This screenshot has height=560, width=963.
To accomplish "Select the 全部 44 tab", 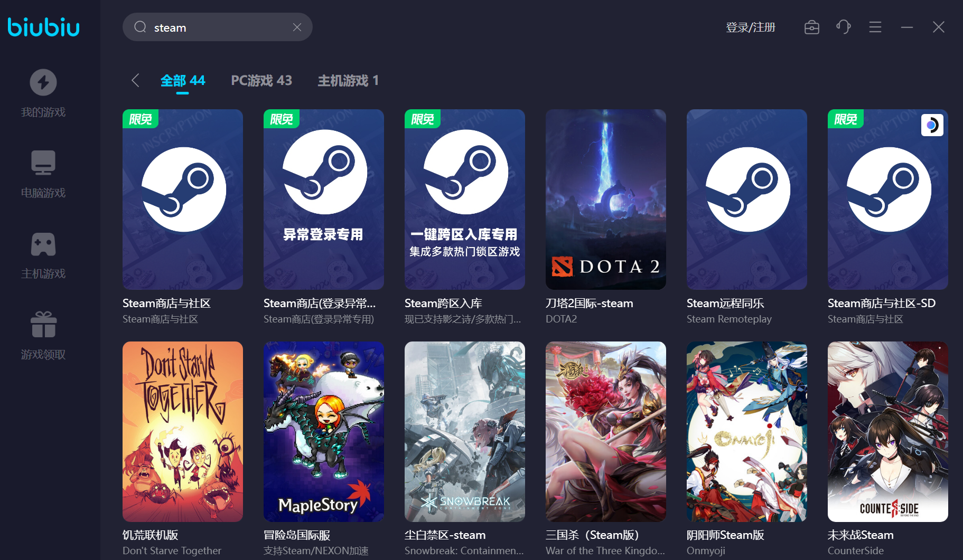I will coord(183,81).
